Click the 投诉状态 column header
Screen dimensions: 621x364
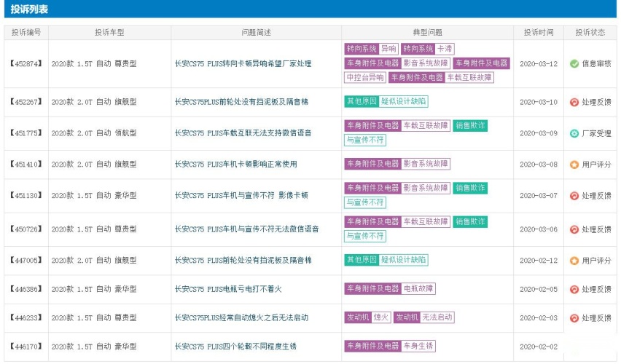point(590,33)
